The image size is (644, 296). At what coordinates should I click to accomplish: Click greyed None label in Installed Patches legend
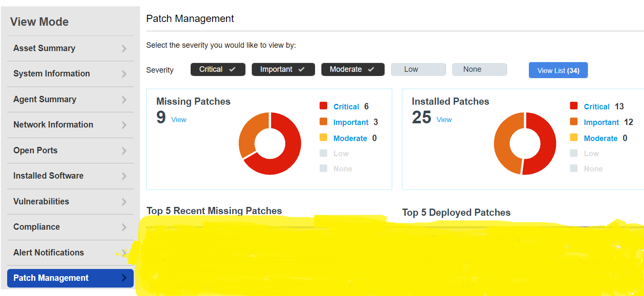coord(593,169)
